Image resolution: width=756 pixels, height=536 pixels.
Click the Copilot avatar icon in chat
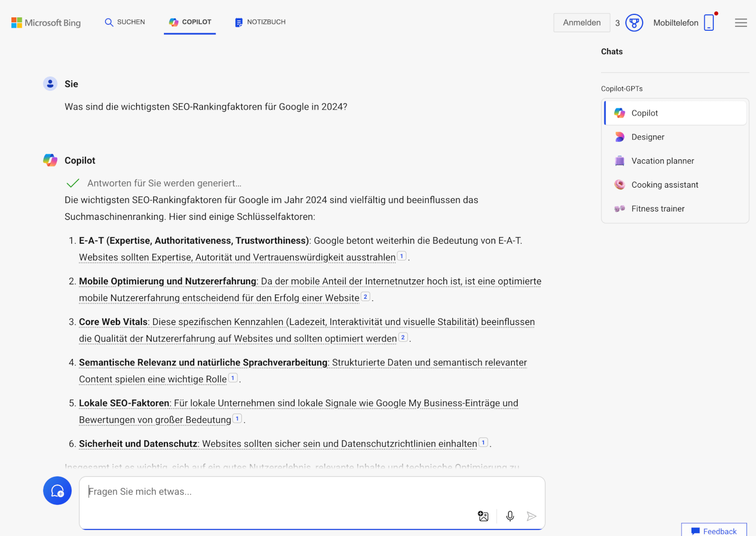tap(50, 160)
